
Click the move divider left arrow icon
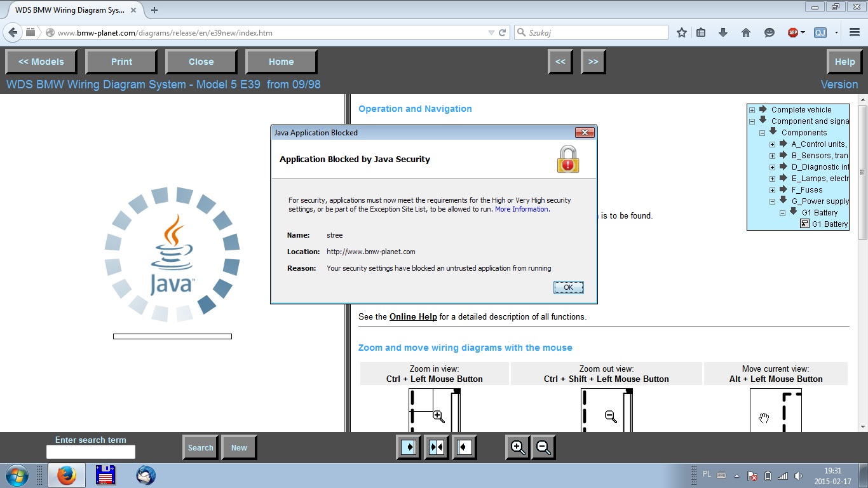pyautogui.click(x=465, y=447)
